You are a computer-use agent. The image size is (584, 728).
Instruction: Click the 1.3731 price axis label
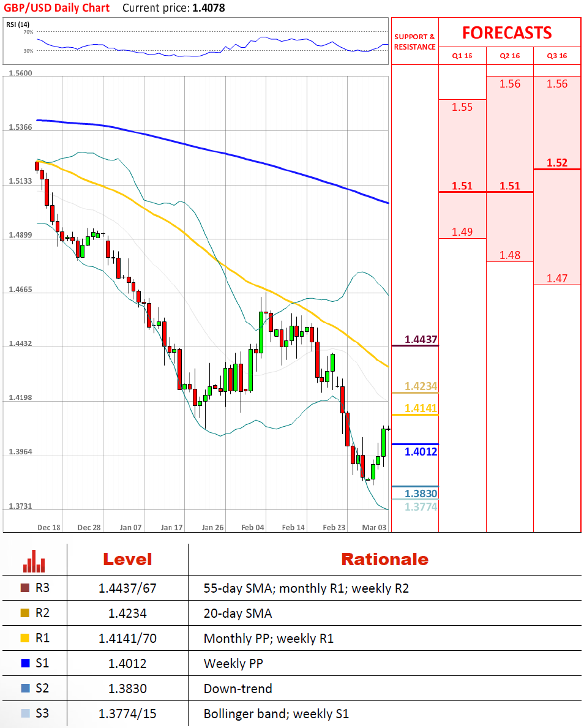pos(20,506)
